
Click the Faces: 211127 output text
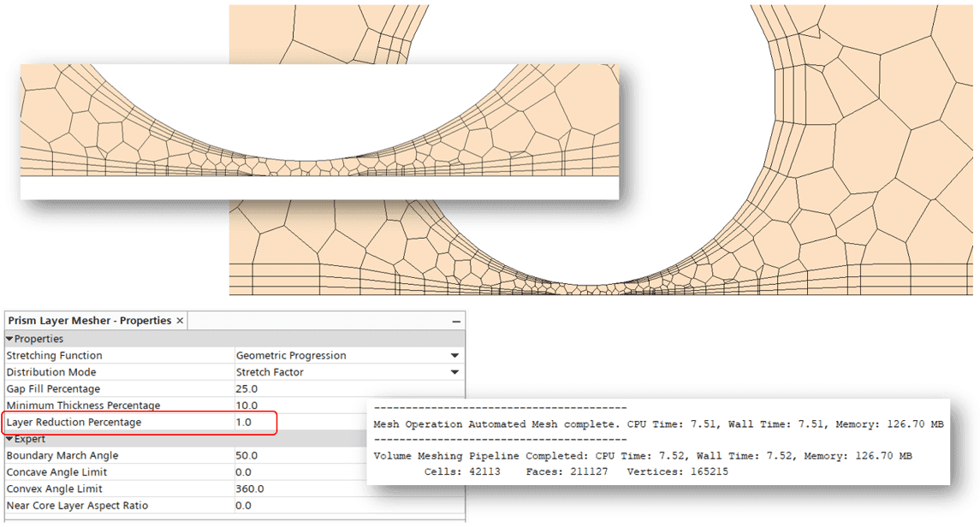pos(567,471)
